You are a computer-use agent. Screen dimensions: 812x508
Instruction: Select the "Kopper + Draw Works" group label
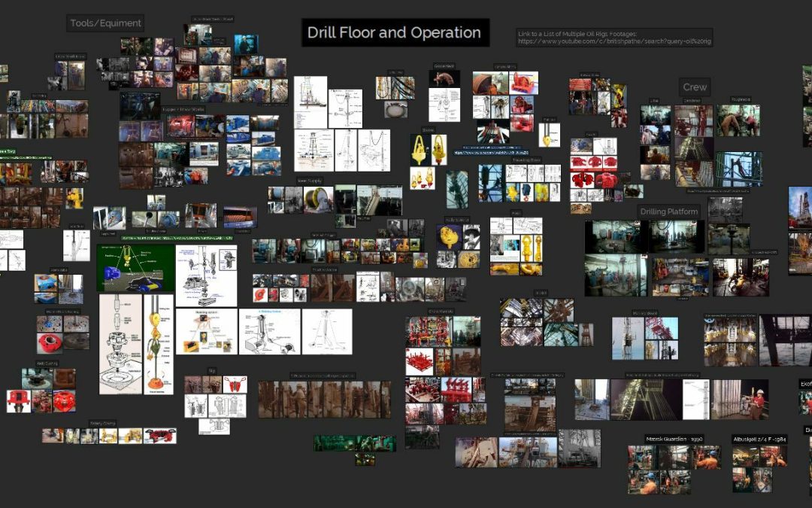pos(183,110)
